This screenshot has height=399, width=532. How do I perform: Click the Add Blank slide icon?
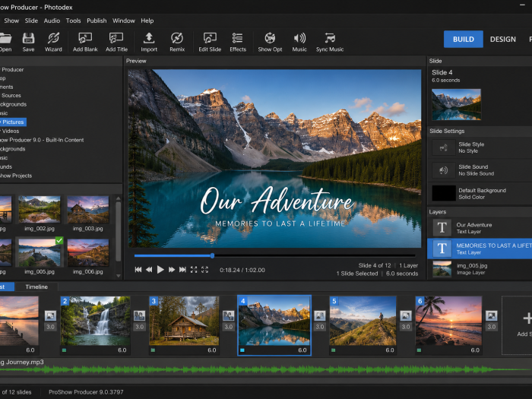[85, 42]
